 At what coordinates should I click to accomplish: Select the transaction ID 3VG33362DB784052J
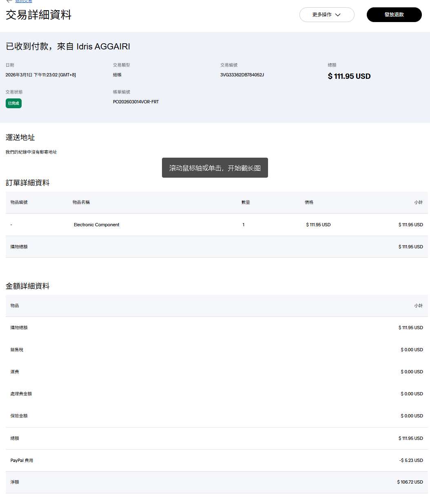(242, 75)
